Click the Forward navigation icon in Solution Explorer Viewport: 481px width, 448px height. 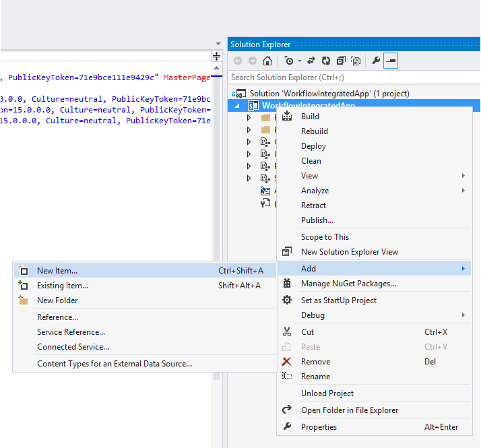tap(253, 61)
